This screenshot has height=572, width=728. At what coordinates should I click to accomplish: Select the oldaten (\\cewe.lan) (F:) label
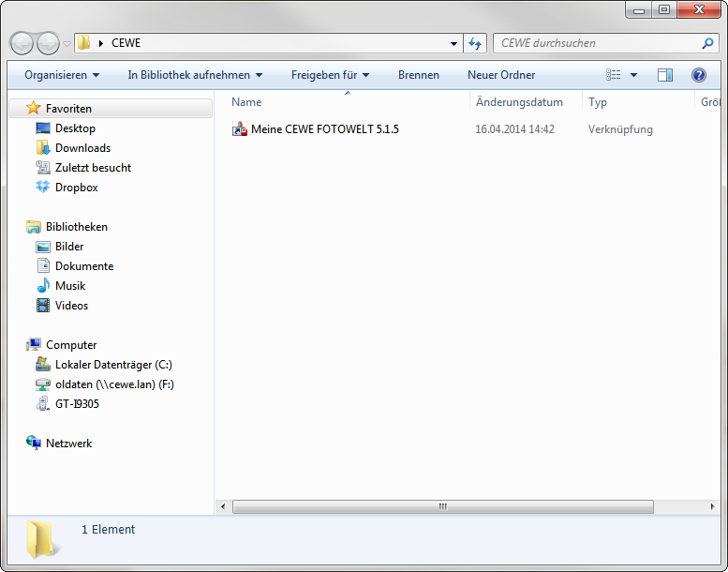point(114,384)
